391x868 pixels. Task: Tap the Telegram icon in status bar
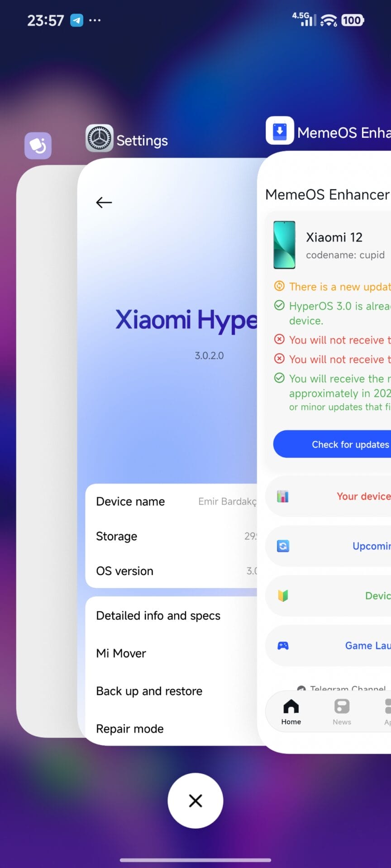click(x=76, y=20)
